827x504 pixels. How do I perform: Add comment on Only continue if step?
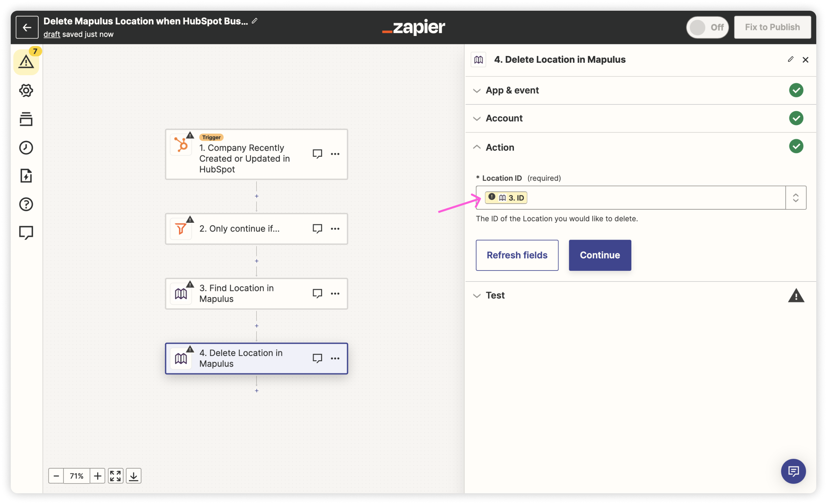tap(317, 229)
